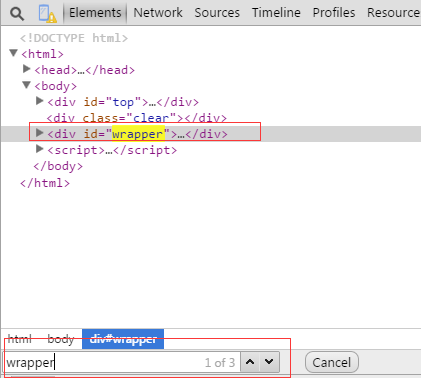Viewport: 421px width, 378px height.
Task: Select the div class clear element
Action: pyautogui.click(x=137, y=118)
